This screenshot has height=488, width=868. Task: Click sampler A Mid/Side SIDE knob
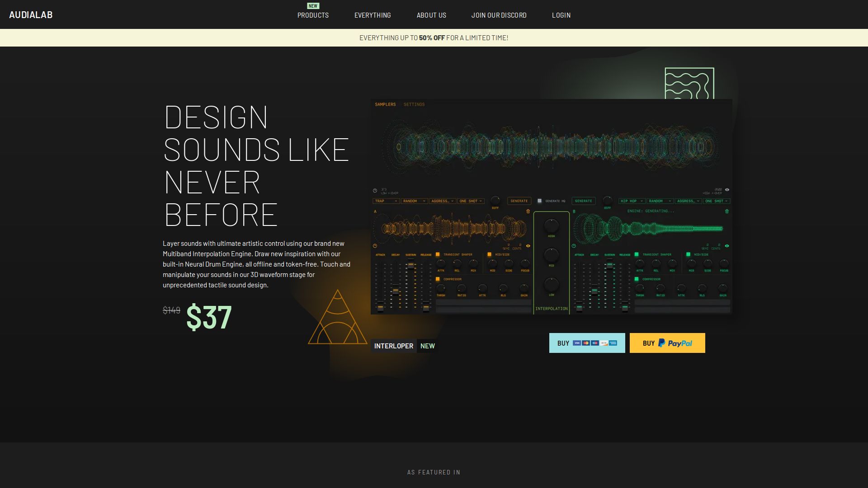509,263
